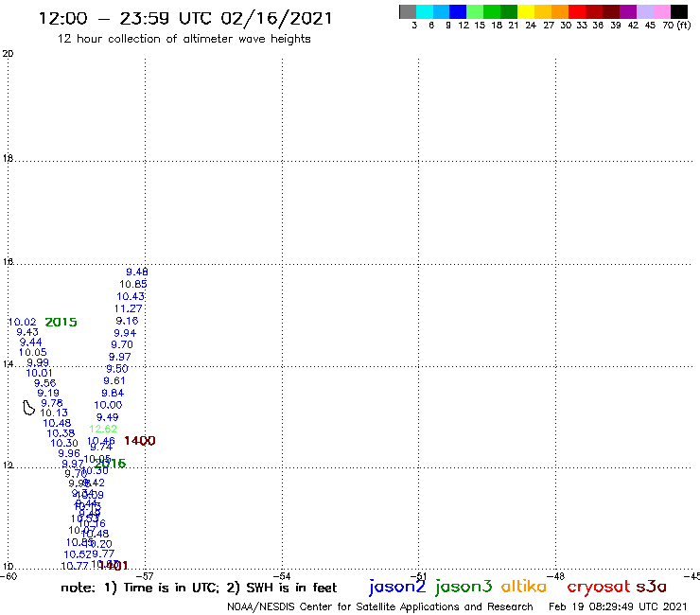Click the 10.02 wave height value
This screenshot has width=700, height=615.
(23, 322)
